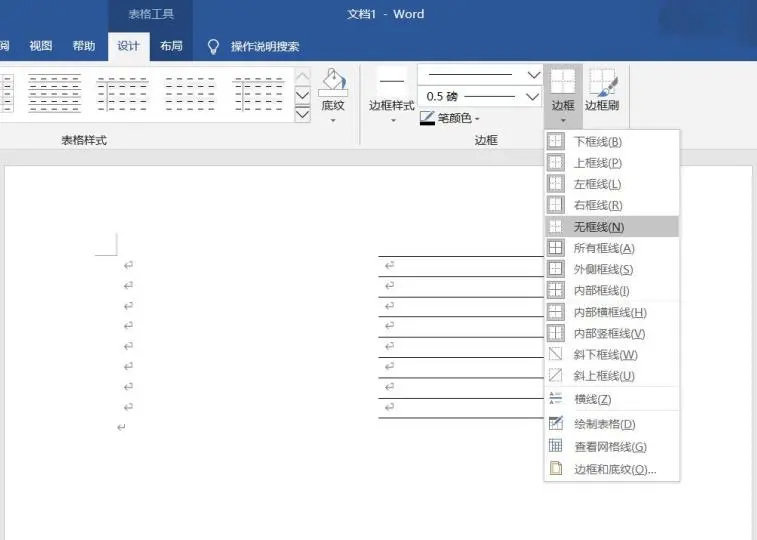
Task: Click the 操作说明搜索 search box
Action: 265,47
